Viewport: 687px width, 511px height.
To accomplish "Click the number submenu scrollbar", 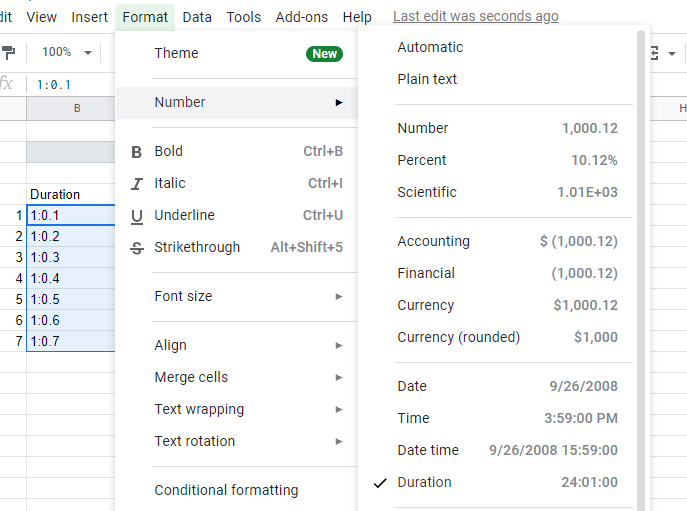I will pyautogui.click(x=641, y=270).
